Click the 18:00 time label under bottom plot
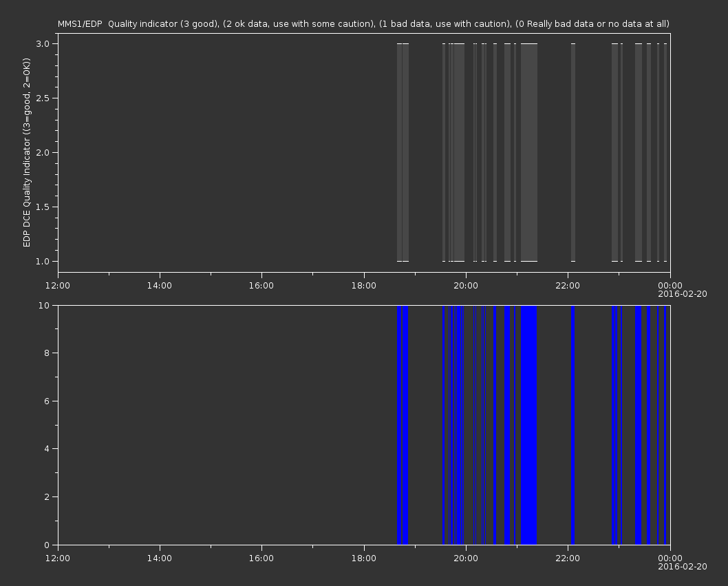Screen dimensions: 728x586 coord(363,558)
